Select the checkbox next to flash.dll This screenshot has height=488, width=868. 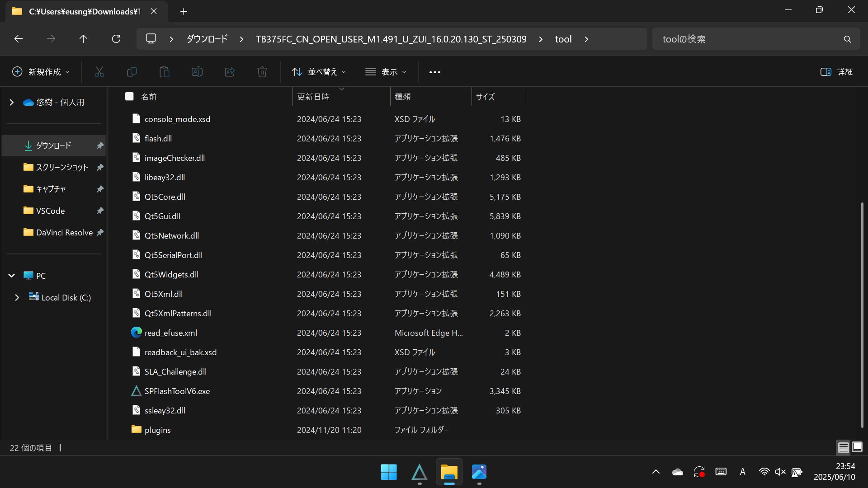[129, 138]
